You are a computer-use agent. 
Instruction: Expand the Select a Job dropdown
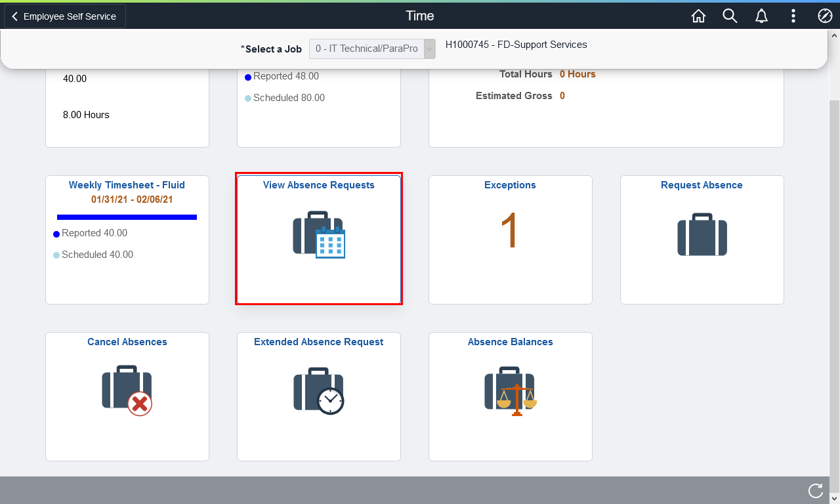372,49
